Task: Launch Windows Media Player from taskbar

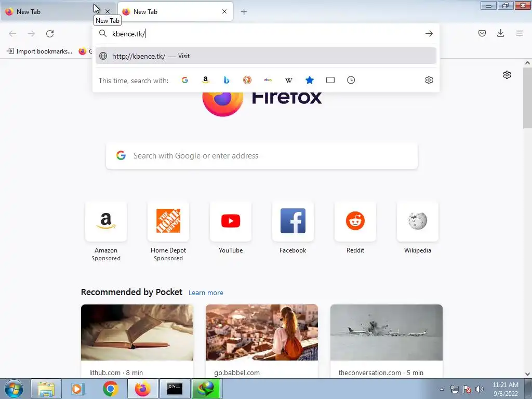Action: 78,389
